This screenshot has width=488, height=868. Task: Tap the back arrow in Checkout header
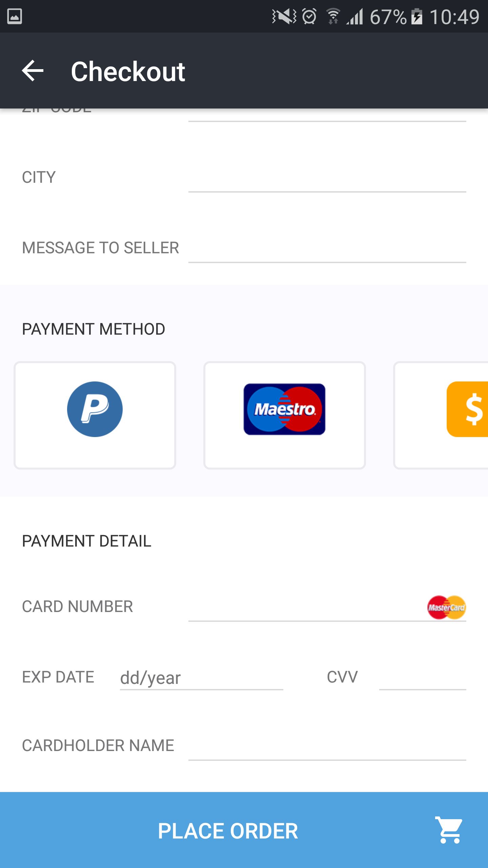pyautogui.click(x=33, y=71)
